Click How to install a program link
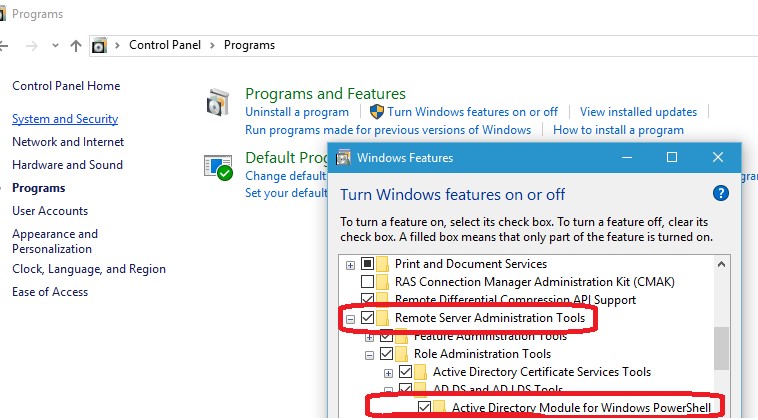This screenshot has height=420, width=758. tap(618, 130)
